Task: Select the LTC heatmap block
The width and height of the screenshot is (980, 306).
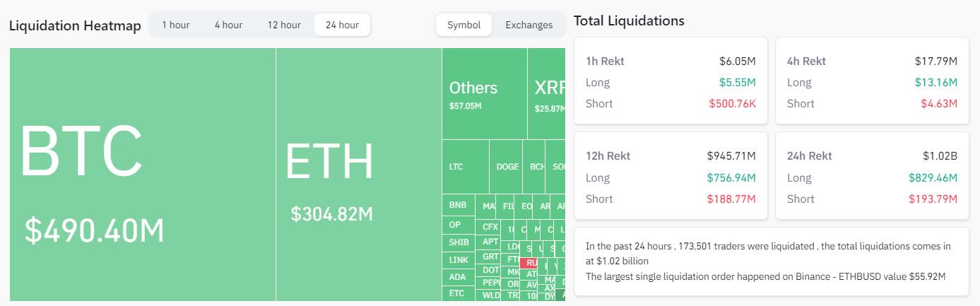Action: (x=465, y=167)
